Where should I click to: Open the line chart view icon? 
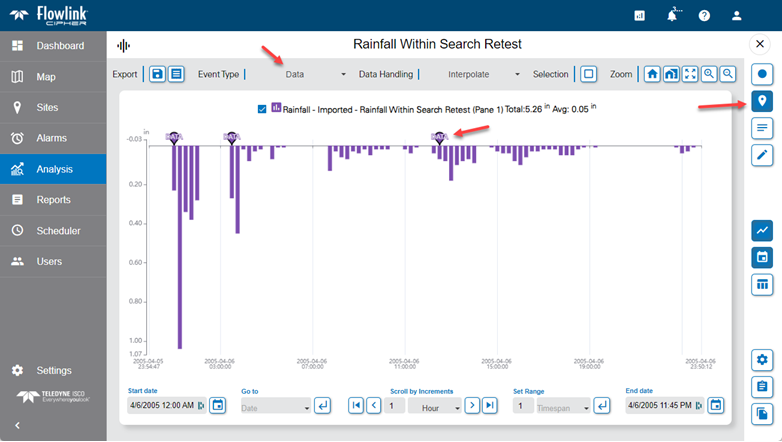coord(762,231)
